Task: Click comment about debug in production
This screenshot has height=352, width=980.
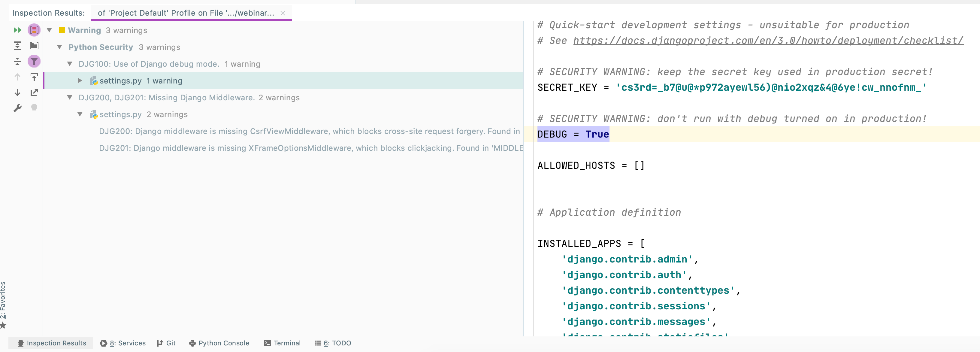Action: (x=732, y=118)
